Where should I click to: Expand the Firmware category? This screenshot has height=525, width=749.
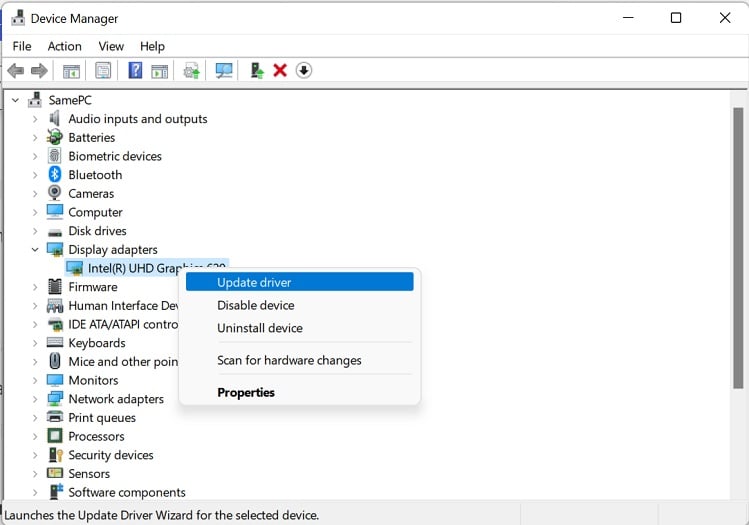pyautogui.click(x=35, y=287)
